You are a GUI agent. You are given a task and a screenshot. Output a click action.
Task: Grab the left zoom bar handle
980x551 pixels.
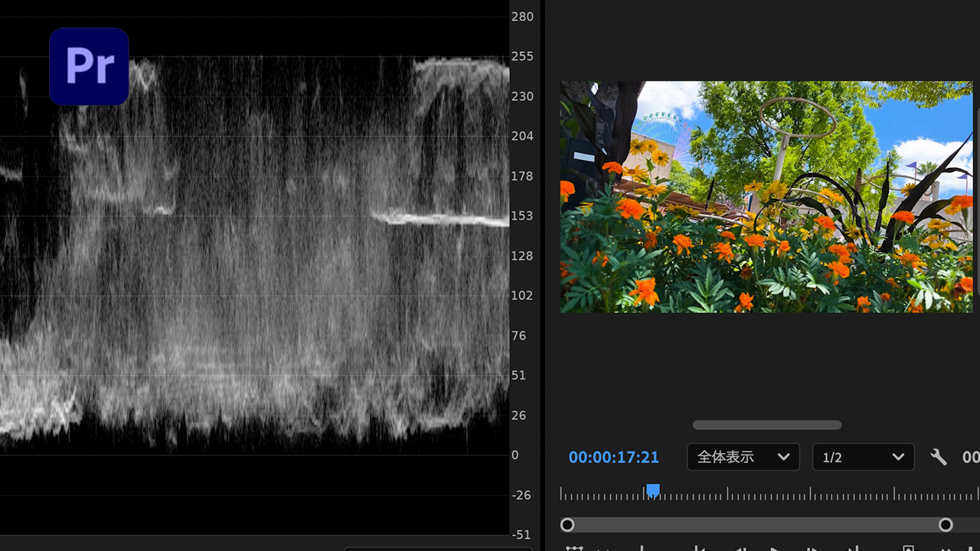click(x=567, y=524)
